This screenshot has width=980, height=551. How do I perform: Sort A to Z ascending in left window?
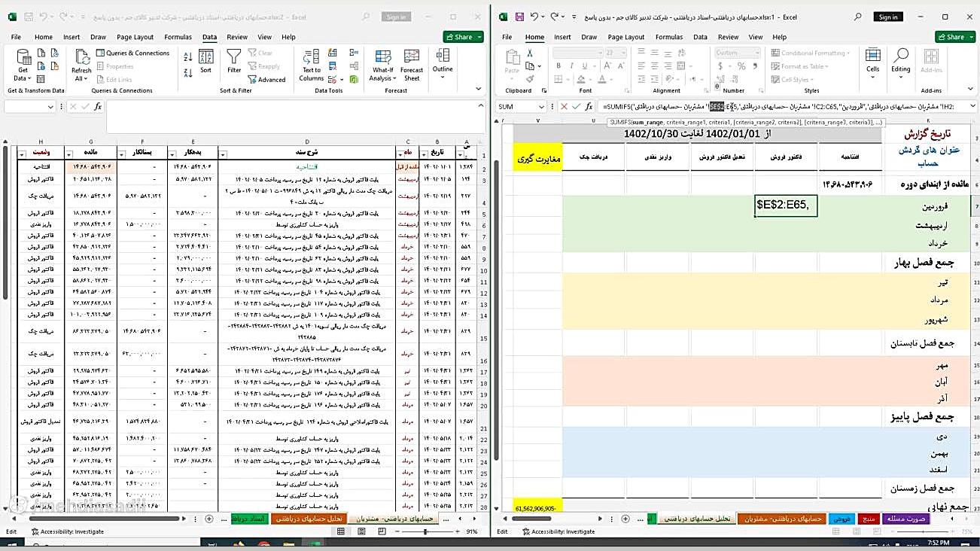tap(187, 56)
